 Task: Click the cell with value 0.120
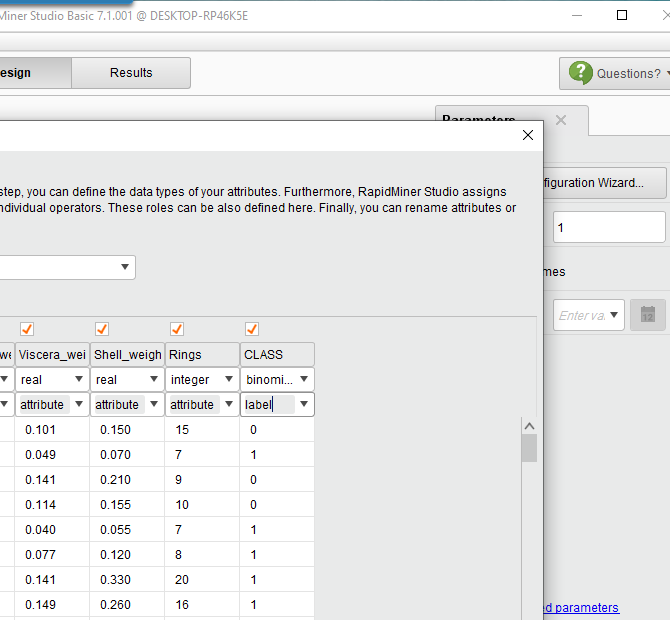tap(127, 554)
